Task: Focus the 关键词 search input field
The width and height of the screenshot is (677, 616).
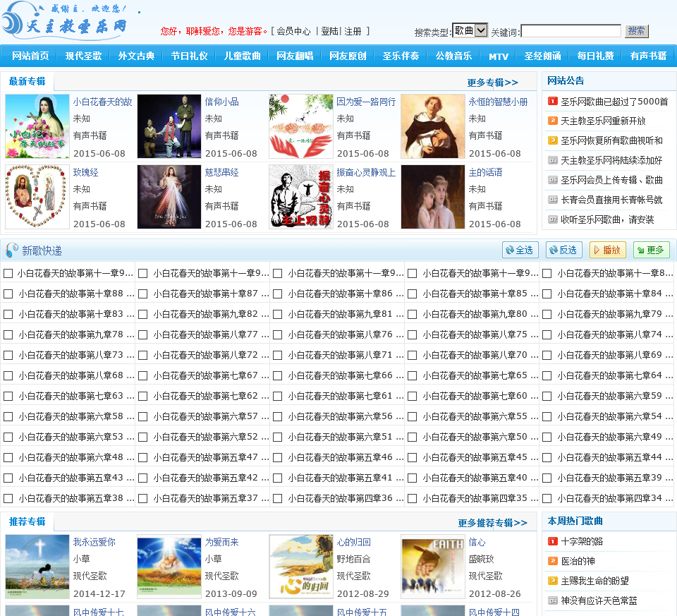Action: [x=571, y=31]
